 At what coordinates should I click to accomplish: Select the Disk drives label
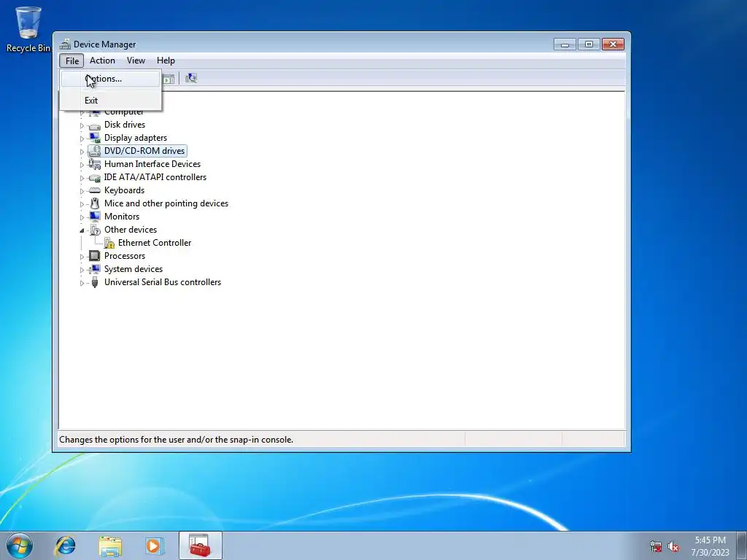pos(125,125)
